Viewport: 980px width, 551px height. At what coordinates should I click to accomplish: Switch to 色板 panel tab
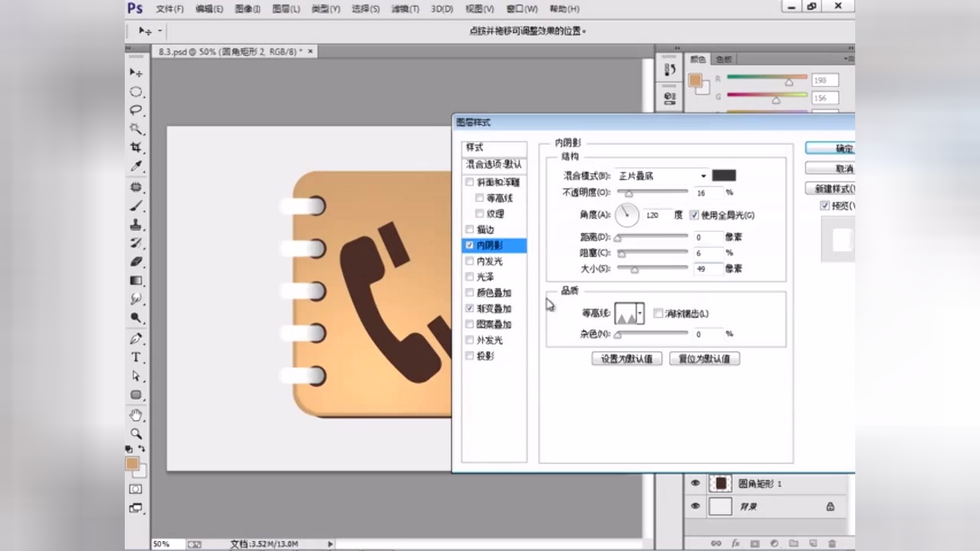(x=723, y=59)
